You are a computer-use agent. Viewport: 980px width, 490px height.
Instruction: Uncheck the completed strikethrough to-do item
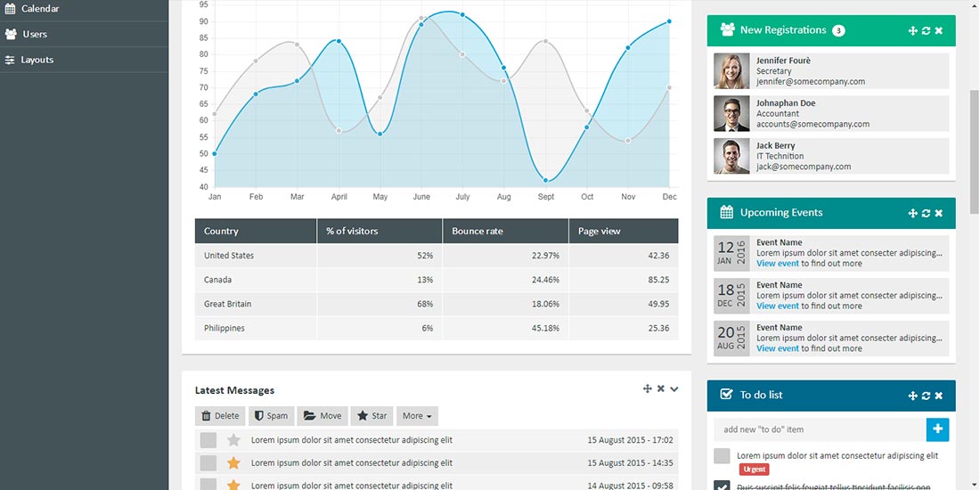pos(722,486)
